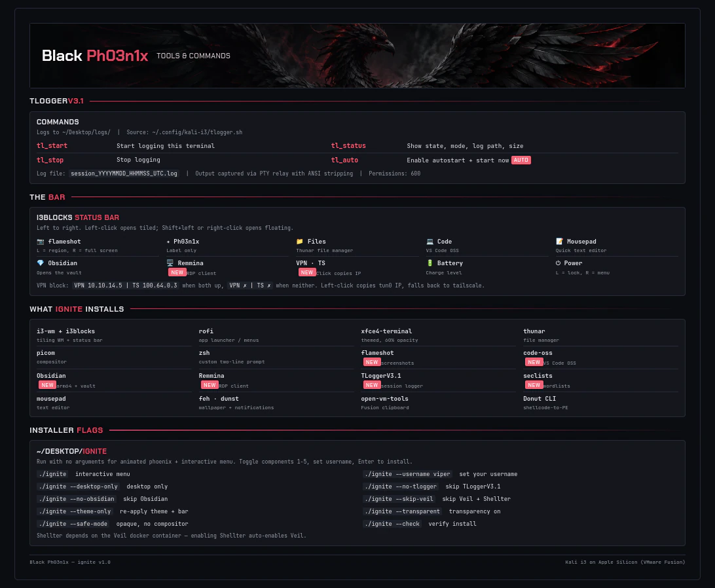Click the 'VPN 10.10.14.5 | TS 100.64.0.3' code block
The width and height of the screenshot is (715, 588).
[126, 285]
